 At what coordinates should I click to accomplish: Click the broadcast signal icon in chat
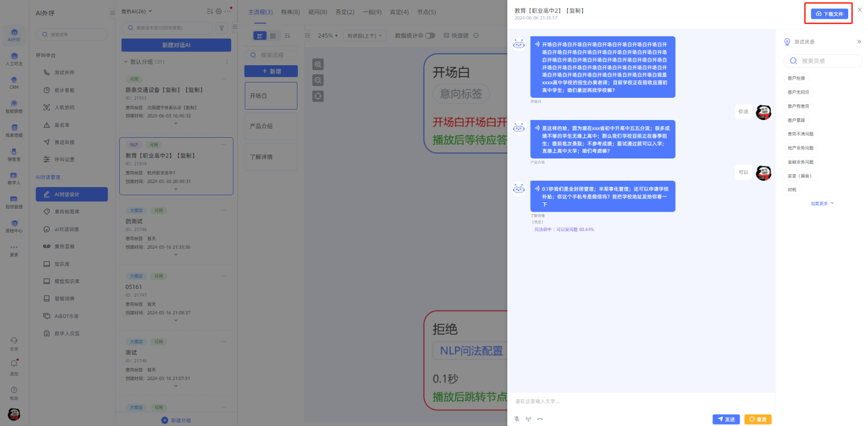pos(528,419)
